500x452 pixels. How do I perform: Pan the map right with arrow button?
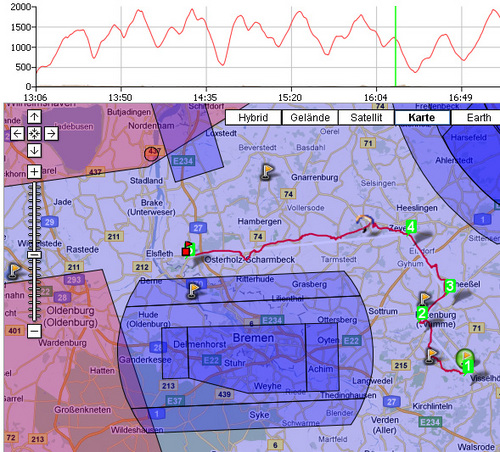(51, 134)
